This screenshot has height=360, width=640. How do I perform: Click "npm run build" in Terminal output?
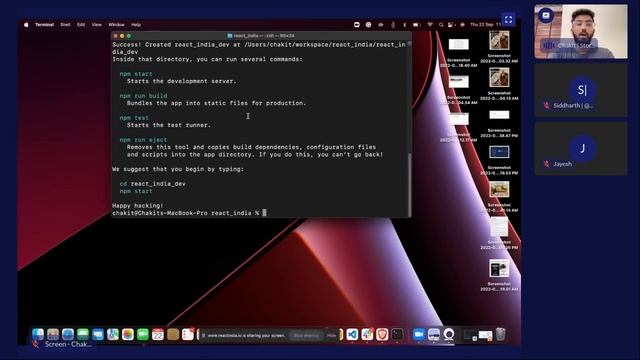[x=143, y=96]
